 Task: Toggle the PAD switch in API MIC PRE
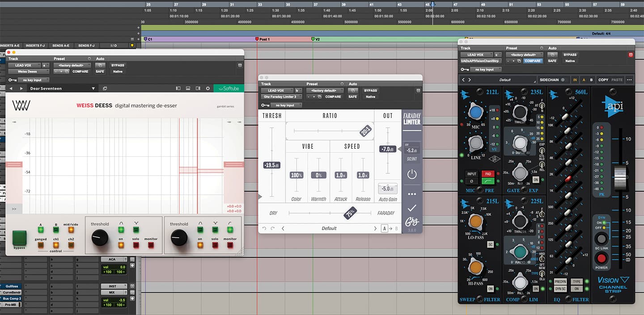click(487, 174)
